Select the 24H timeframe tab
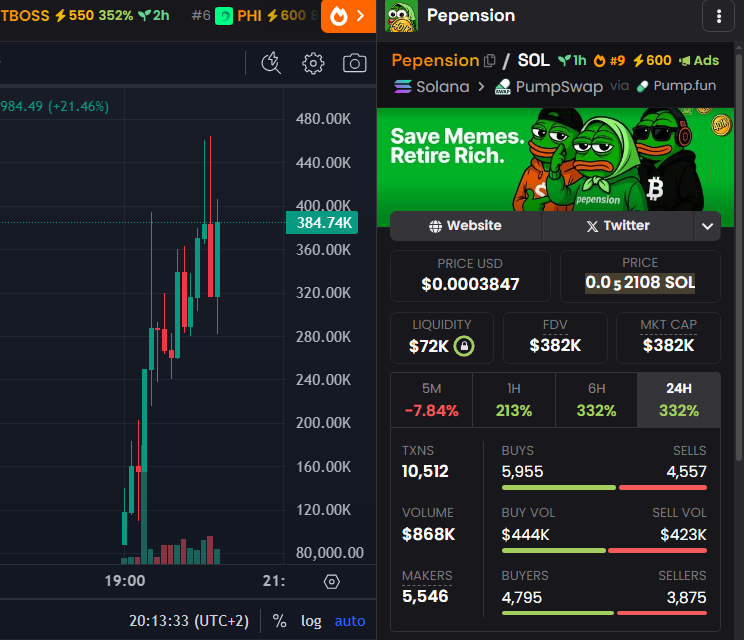Viewport: 744px width, 640px height. point(679,400)
